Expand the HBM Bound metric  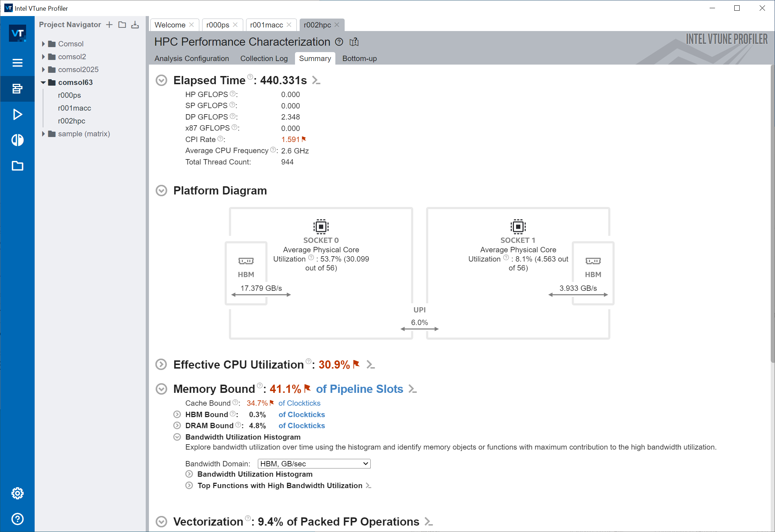pyautogui.click(x=177, y=415)
